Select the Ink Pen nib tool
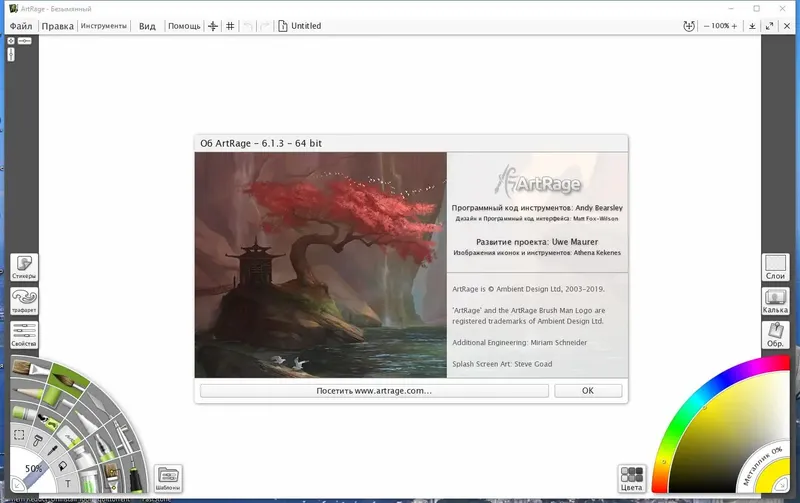 tap(105, 448)
